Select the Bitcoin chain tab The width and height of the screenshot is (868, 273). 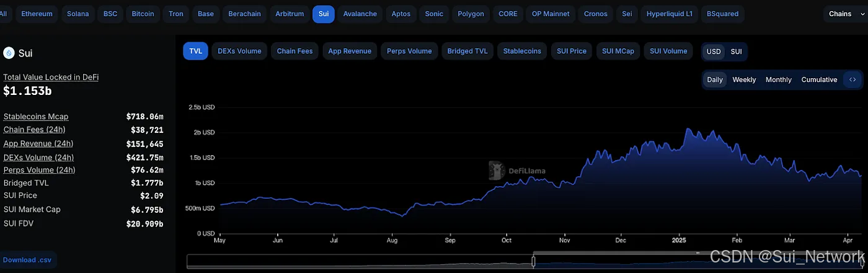(143, 14)
